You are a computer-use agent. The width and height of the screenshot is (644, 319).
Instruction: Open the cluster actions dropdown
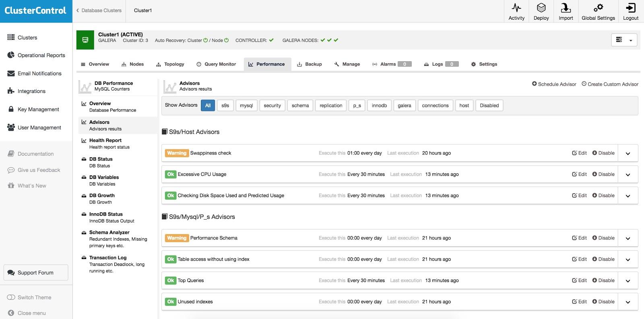pos(624,40)
